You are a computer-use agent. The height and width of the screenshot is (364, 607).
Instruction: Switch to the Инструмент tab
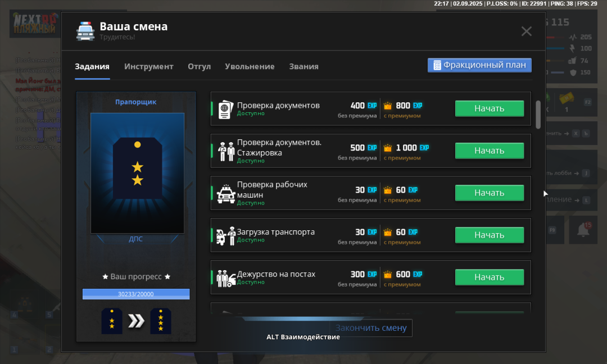coord(149,66)
